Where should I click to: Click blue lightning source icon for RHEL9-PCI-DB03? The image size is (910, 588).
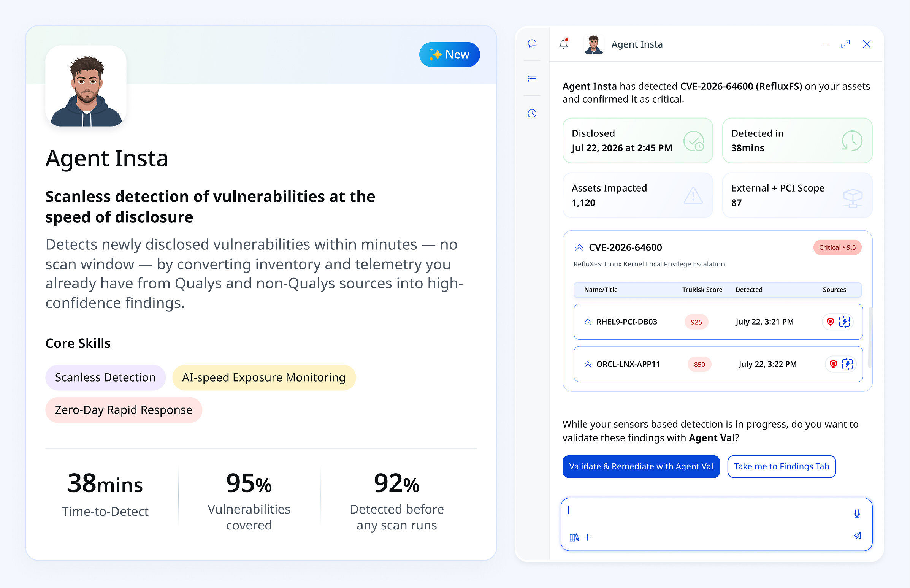(x=844, y=322)
